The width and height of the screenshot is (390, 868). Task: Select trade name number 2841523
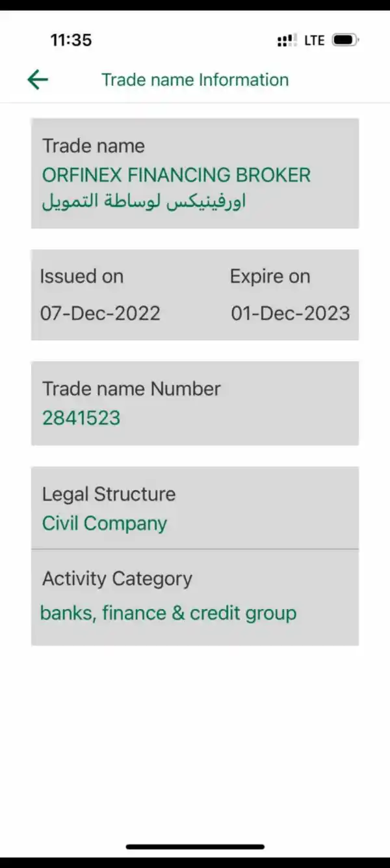[x=81, y=417]
